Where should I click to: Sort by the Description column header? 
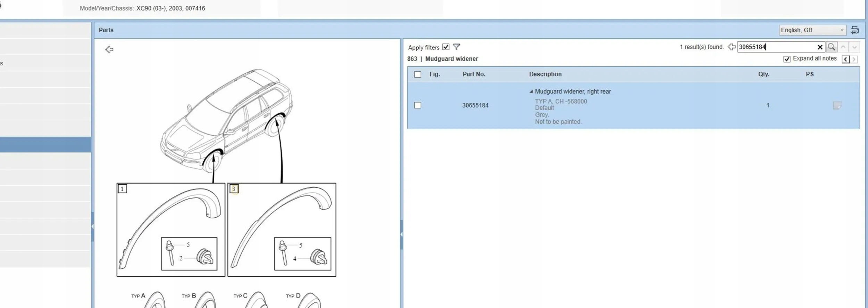pos(545,74)
